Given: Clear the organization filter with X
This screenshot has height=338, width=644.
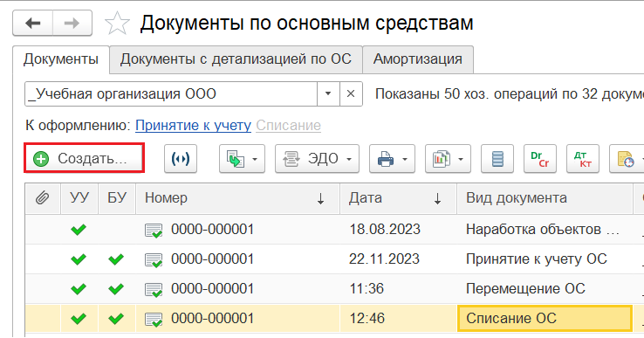Looking at the screenshot, I should click(x=351, y=94).
